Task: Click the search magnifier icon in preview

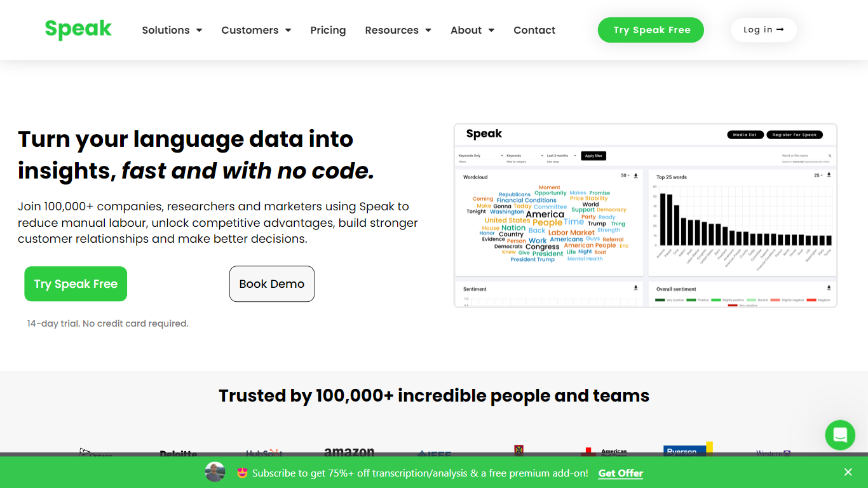Action: 830,156
